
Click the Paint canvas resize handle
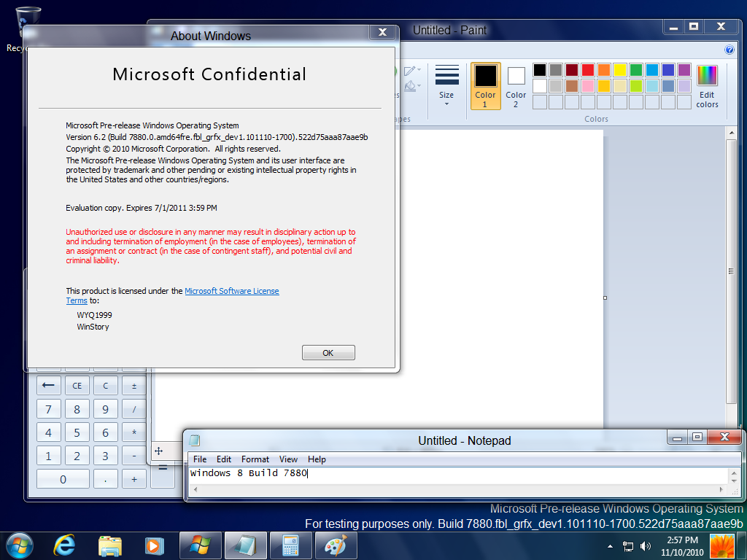605,297
